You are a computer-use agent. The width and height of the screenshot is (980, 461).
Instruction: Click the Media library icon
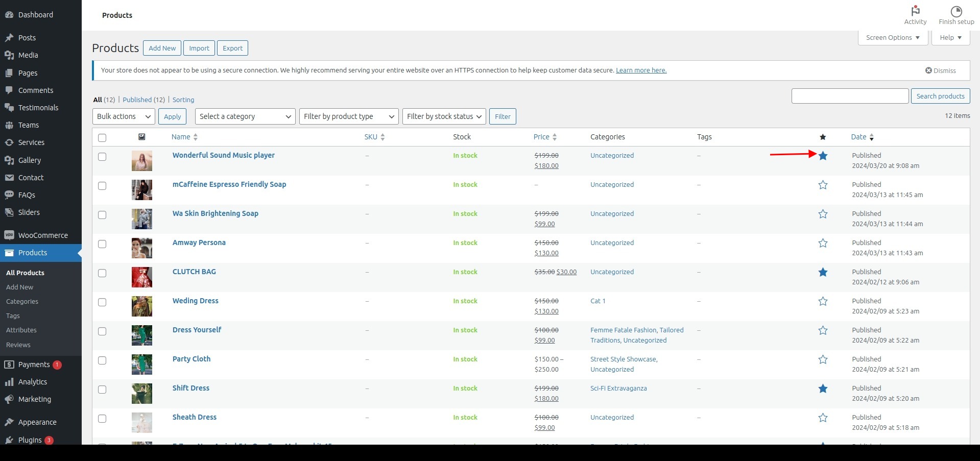click(x=9, y=55)
